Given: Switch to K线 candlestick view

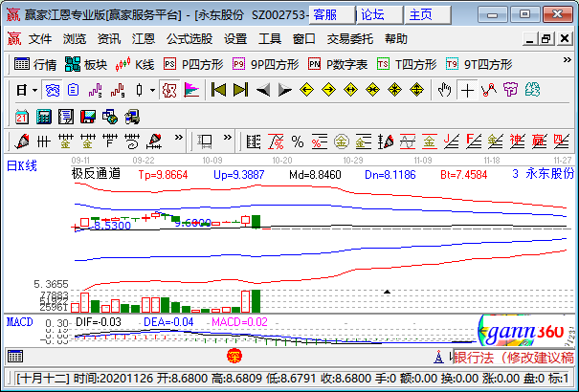Looking at the screenshot, I should click(x=134, y=64).
